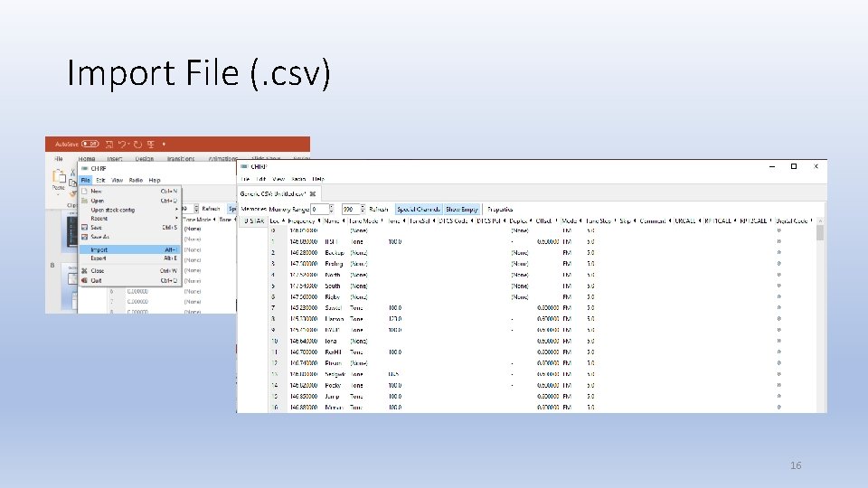Select New in File menu
The image size is (868, 488).
click(129, 191)
